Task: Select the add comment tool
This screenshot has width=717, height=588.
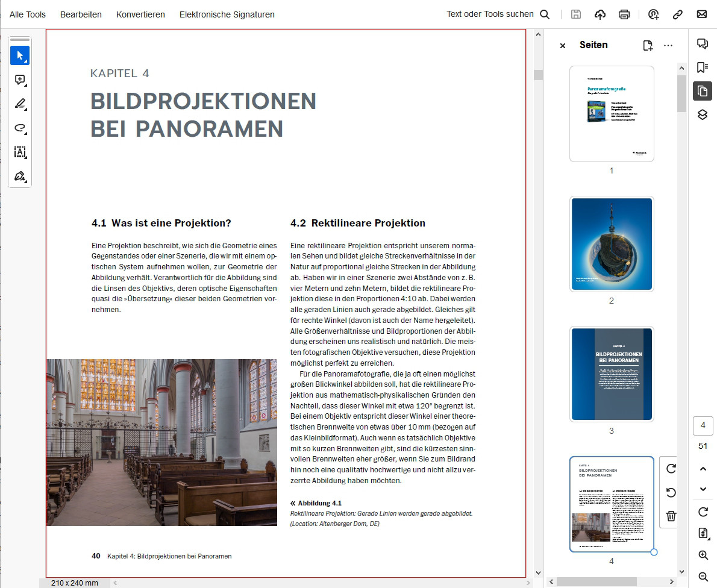Action: coord(20,80)
